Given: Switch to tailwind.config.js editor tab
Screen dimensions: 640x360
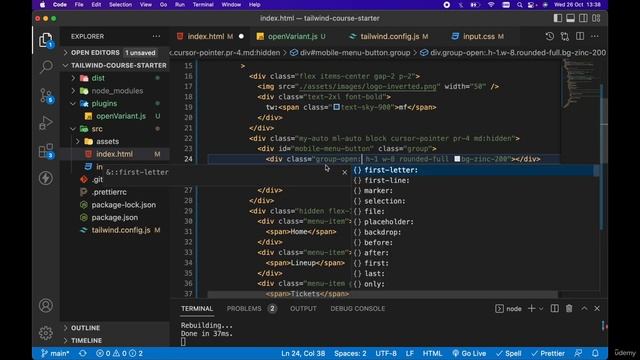Looking at the screenshot, I should coord(390,36).
